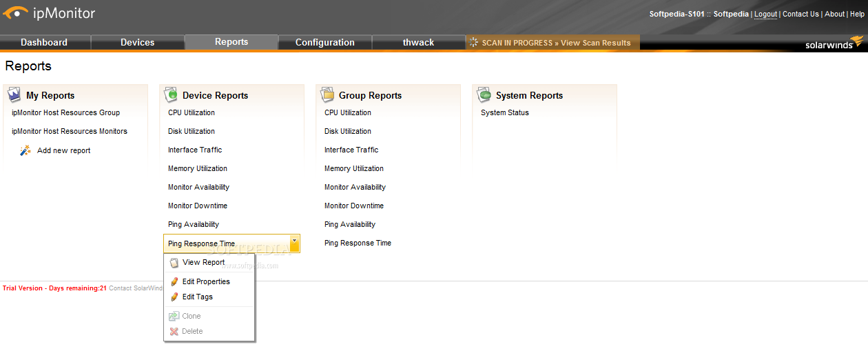The image size is (868, 349).
Task: Select Device Reports Ping Response Time
Action: 202,243
